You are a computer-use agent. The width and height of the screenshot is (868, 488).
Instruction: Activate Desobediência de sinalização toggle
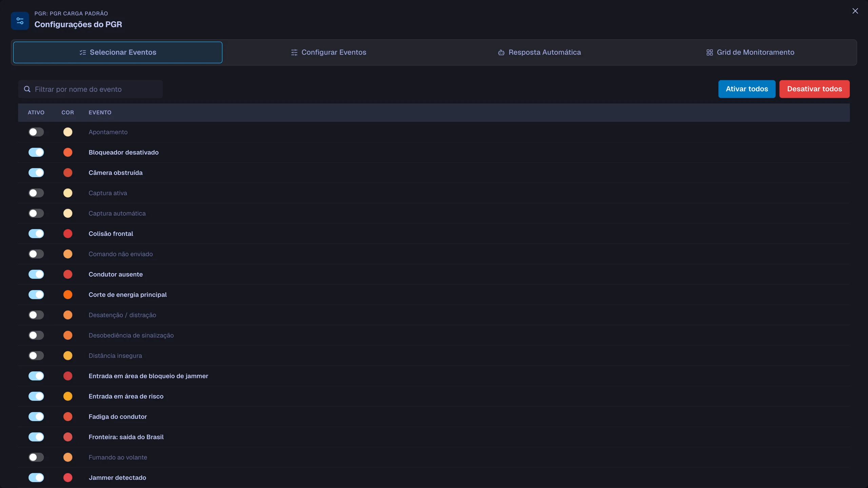36,335
